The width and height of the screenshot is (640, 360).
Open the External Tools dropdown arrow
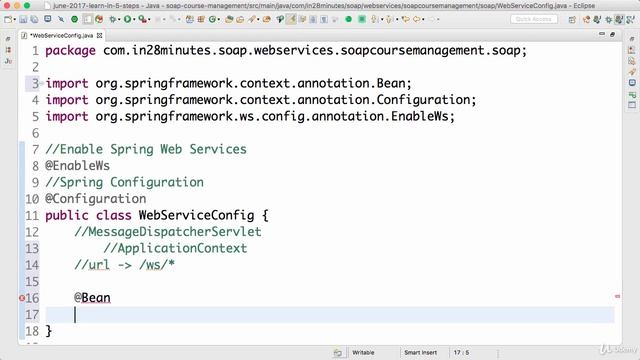149,20
